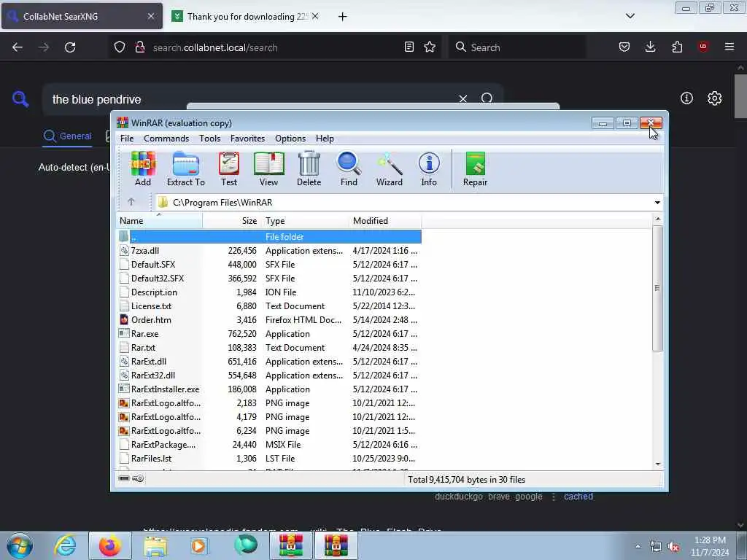Open SearXNG preferences gear icon
Screen dimensions: 747x560
715,98
